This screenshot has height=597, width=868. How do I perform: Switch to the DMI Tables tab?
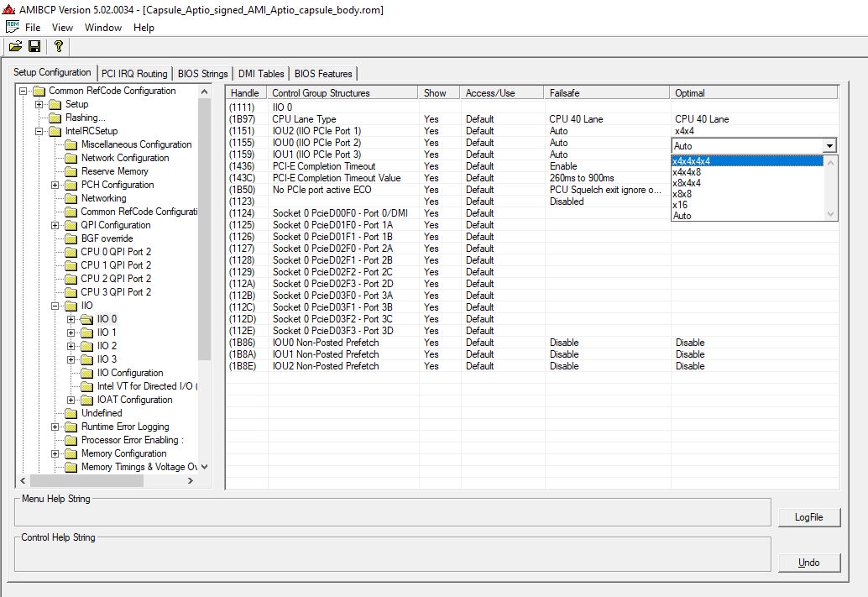click(x=260, y=74)
